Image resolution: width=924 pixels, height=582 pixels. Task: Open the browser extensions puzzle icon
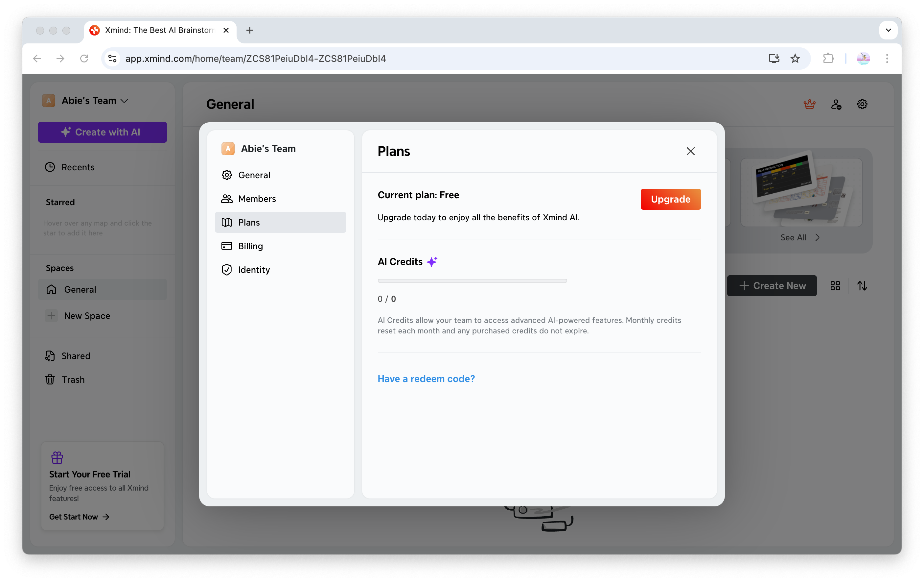pos(828,58)
